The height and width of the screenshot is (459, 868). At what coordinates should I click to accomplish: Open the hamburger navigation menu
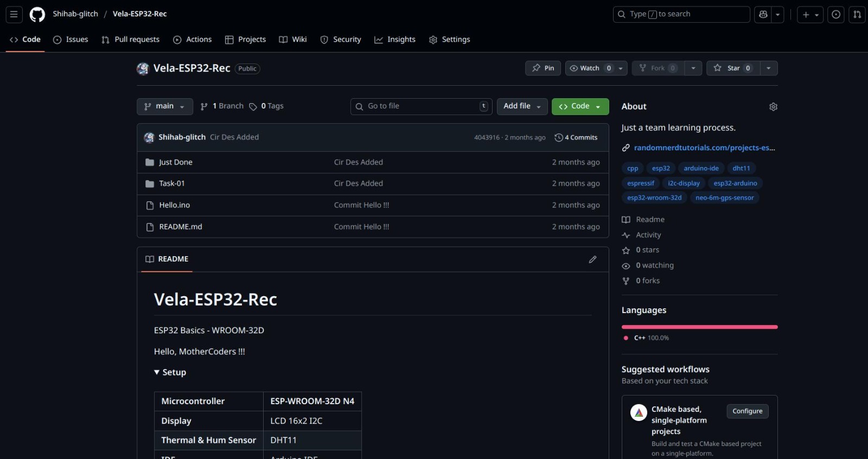[14, 15]
